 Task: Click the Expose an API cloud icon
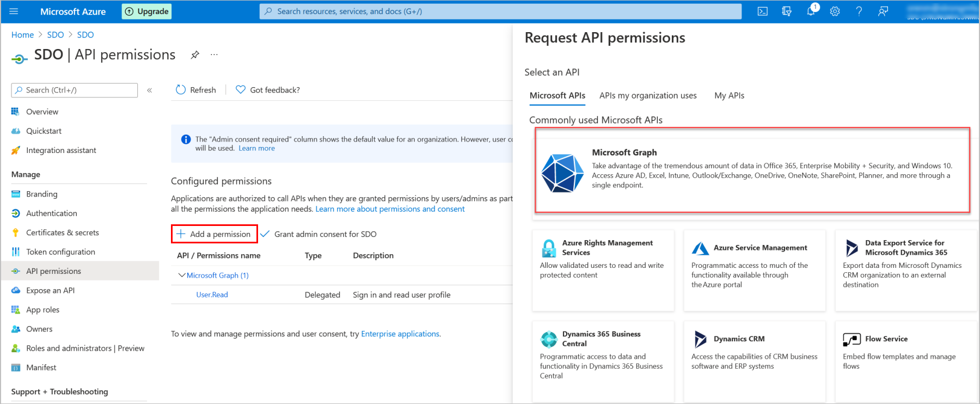(15, 291)
